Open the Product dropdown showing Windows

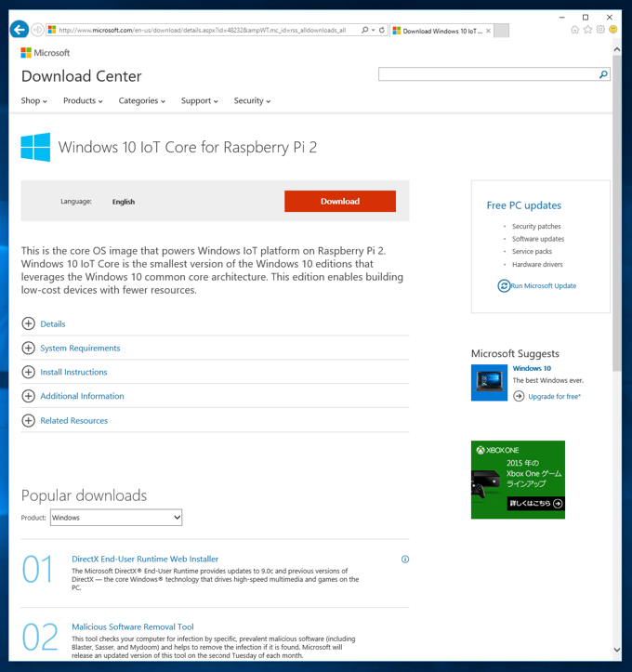coord(116,518)
